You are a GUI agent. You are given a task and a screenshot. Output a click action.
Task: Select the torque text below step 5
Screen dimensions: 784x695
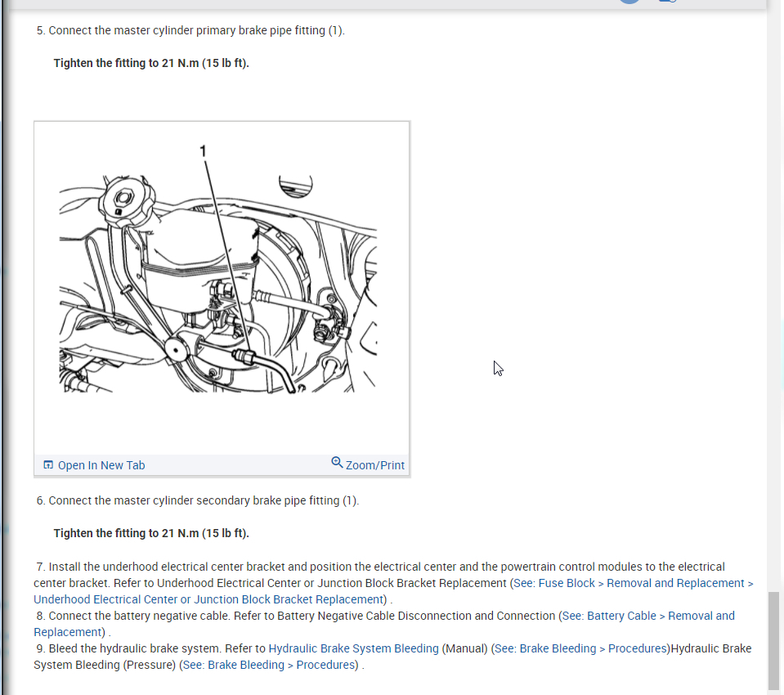tap(151, 63)
